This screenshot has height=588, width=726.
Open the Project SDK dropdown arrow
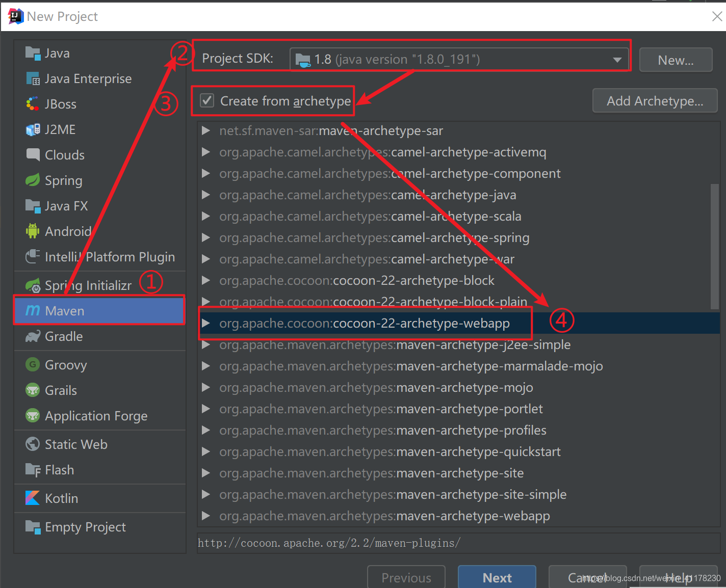617,60
